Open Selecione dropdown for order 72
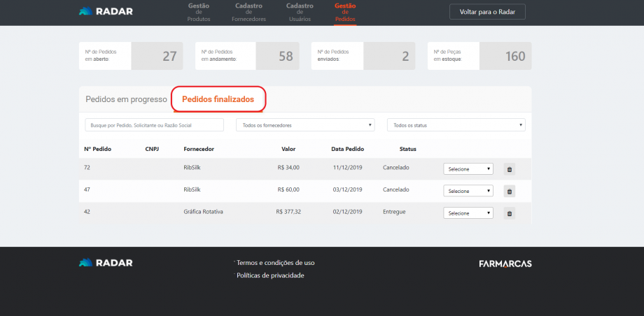 click(x=468, y=169)
